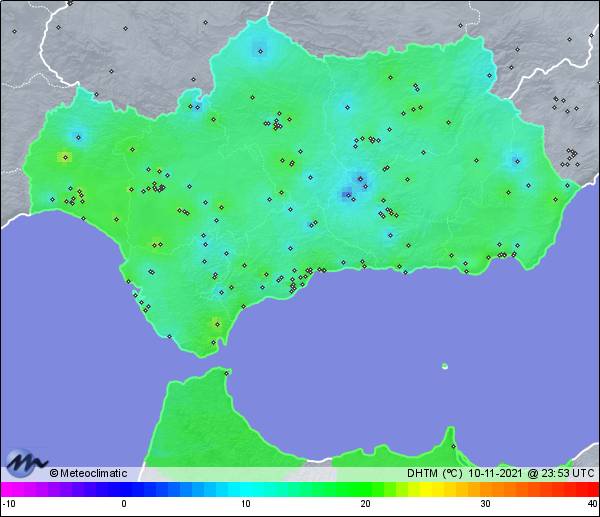Click the 23:53 UTC time text
Viewport: 600px width, 517px height.
point(567,473)
